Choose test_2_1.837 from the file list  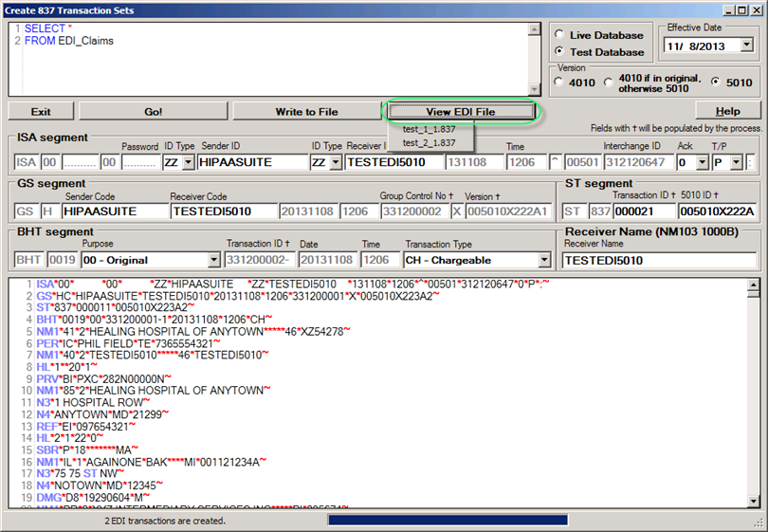click(429, 143)
